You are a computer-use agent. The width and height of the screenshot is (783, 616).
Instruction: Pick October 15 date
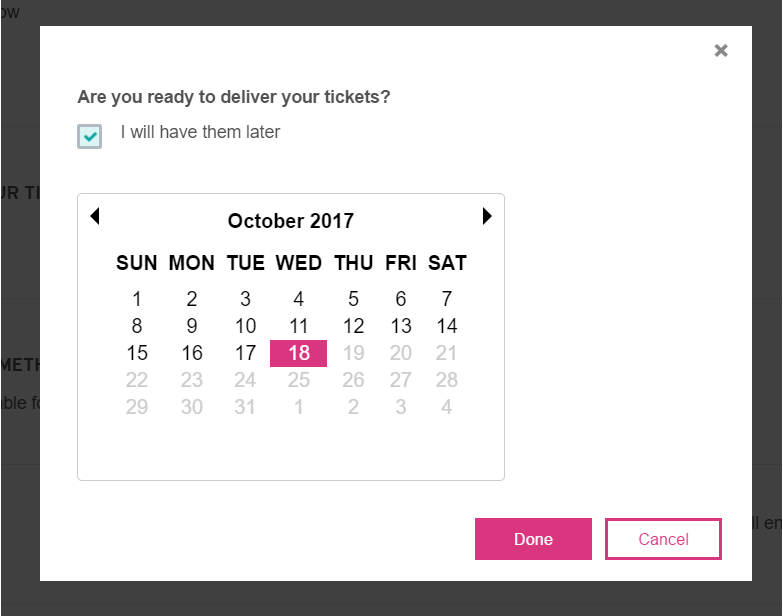(137, 353)
